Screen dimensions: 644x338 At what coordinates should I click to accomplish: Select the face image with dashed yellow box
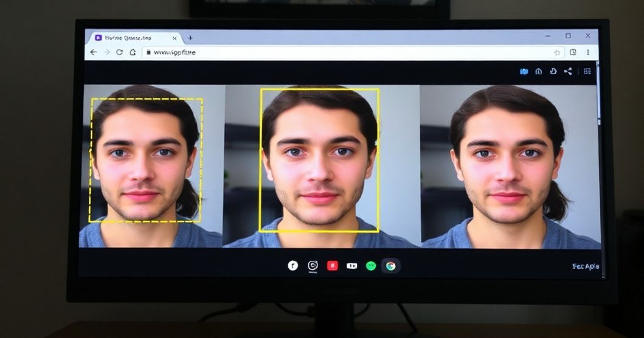(152, 166)
